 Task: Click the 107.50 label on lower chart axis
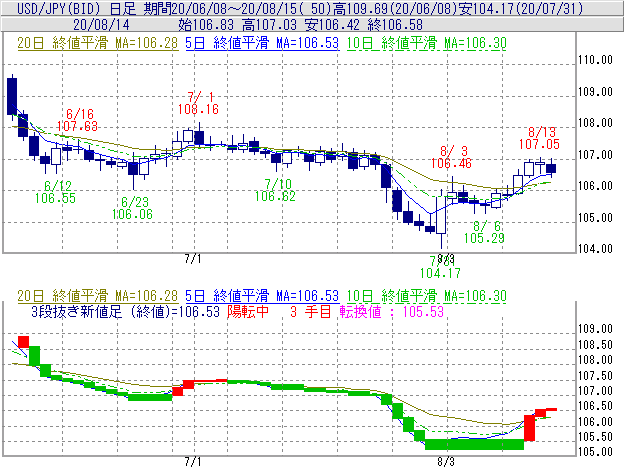[x=595, y=376]
